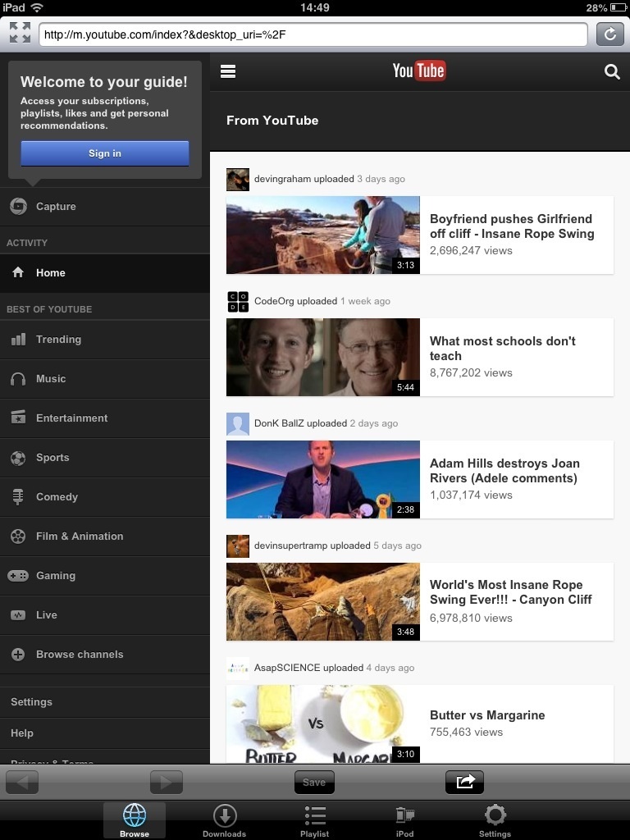The image size is (630, 840).
Task: Click the blue Sign in button
Action: point(105,153)
